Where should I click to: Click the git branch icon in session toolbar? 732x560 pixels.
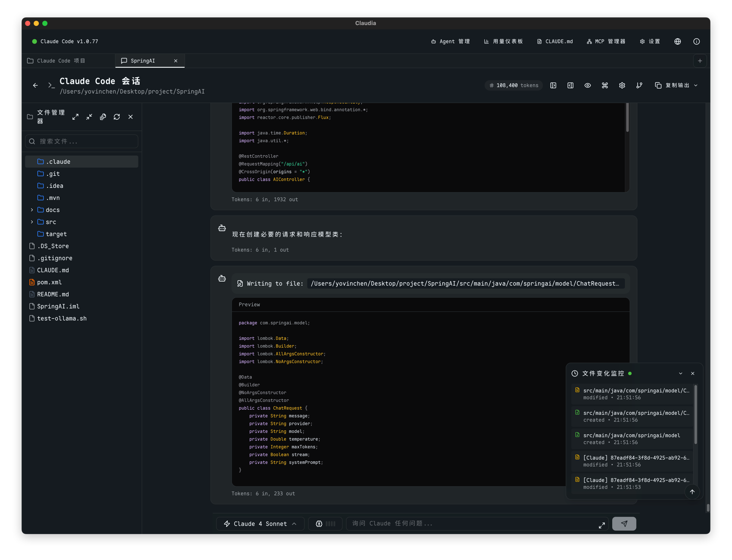[639, 85]
